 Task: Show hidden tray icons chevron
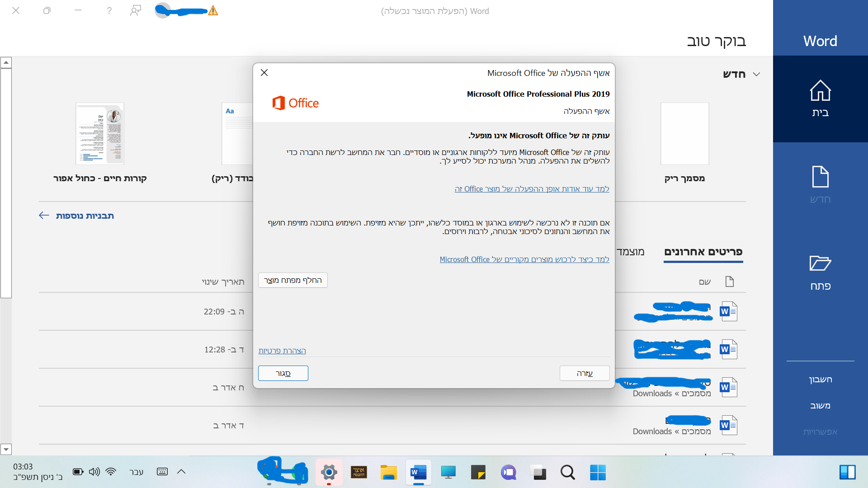[181, 472]
